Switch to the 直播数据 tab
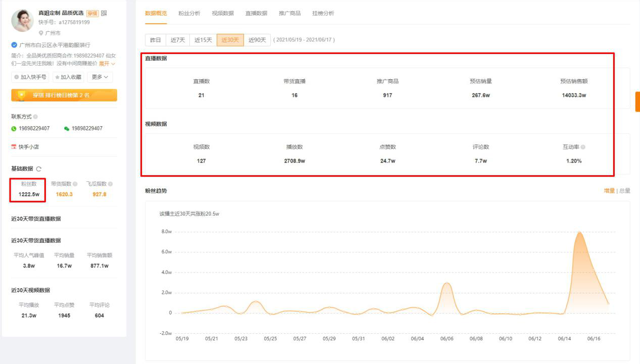The width and height of the screenshot is (640, 364). [256, 13]
